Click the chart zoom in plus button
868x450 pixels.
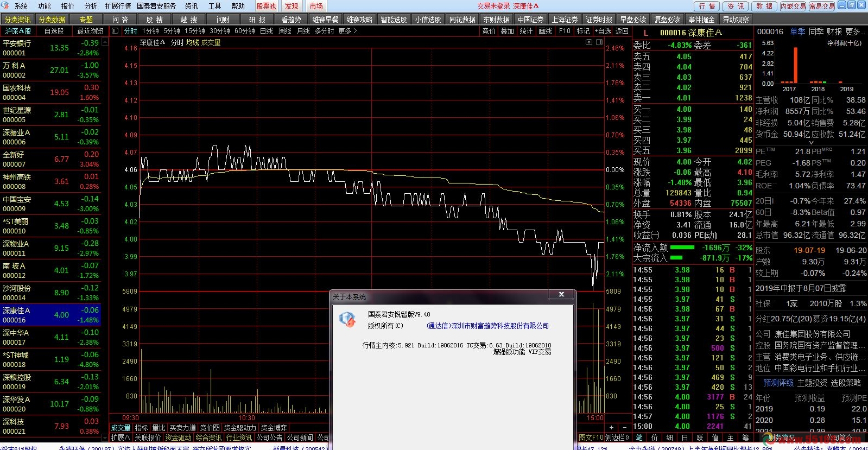[x=611, y=428]
